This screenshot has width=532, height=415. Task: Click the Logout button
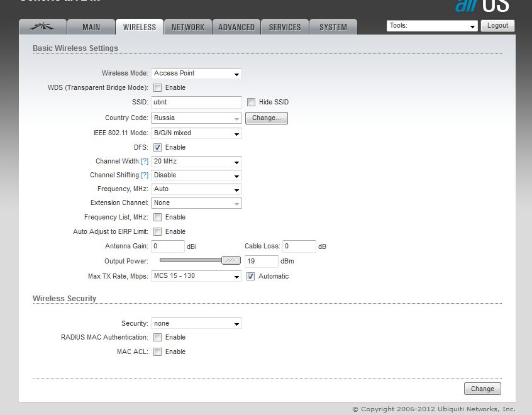click(x=497, y=26)
